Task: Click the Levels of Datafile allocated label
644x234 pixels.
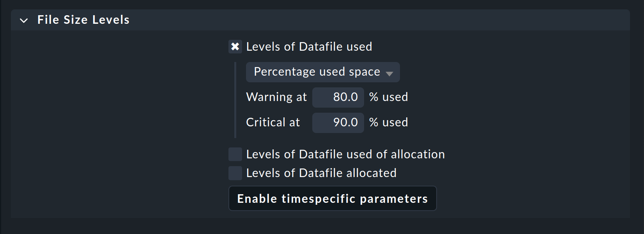Action: (321, 173)
